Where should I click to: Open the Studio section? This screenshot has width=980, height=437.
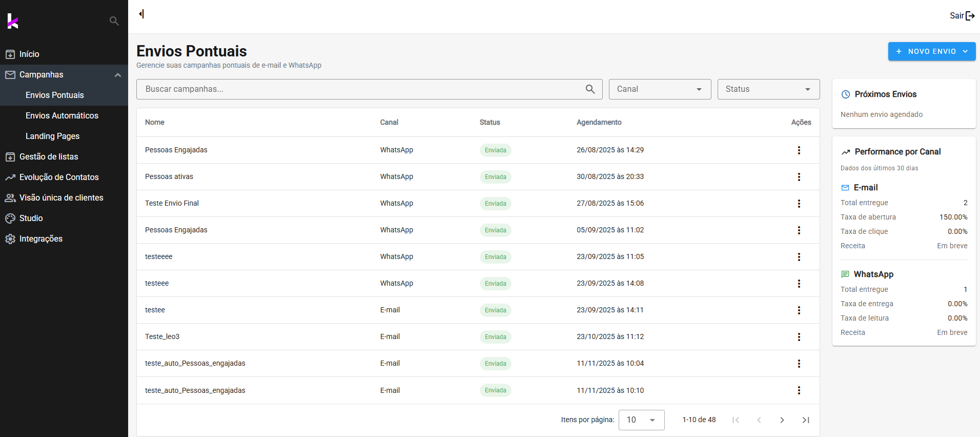(31, 218)
